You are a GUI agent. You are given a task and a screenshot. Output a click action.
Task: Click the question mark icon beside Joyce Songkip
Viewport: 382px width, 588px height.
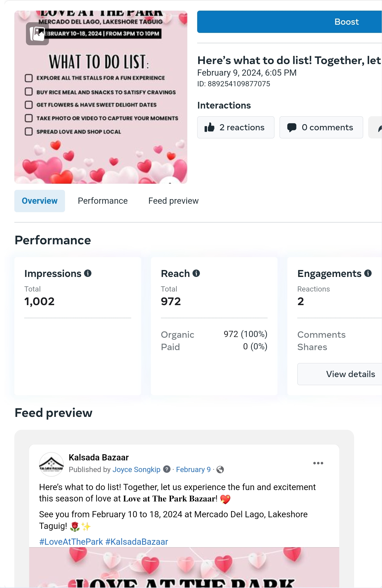(x=167, y=469)
